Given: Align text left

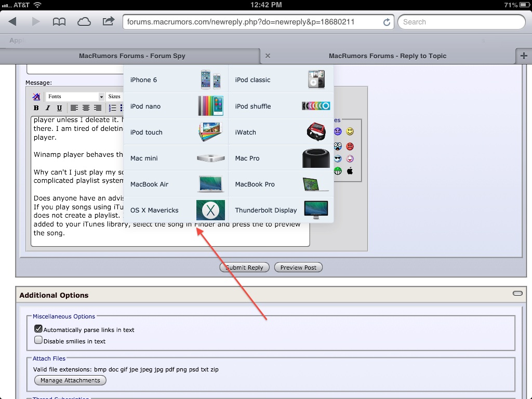Looking at the screenshot, I should 74,108.
